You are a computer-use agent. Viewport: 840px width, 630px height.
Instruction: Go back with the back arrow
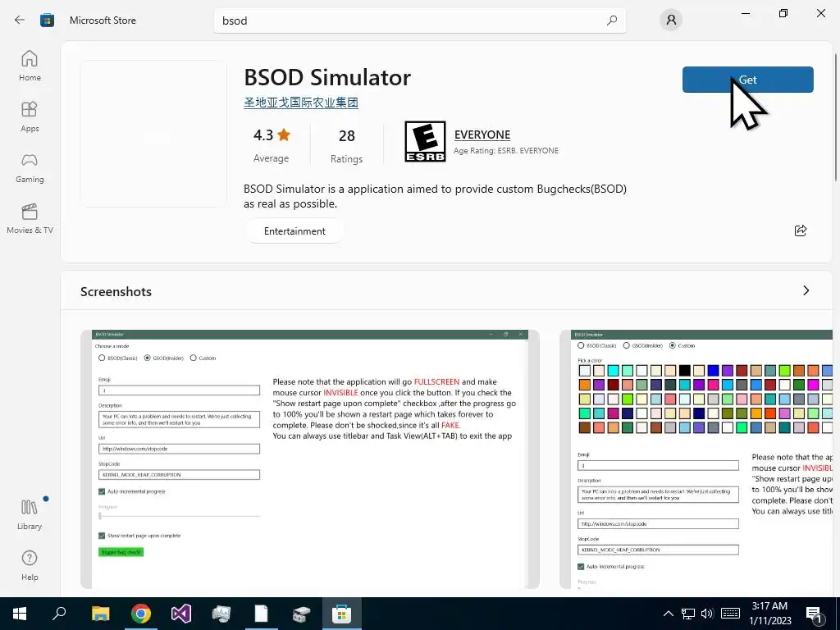[x=20, y=21]
